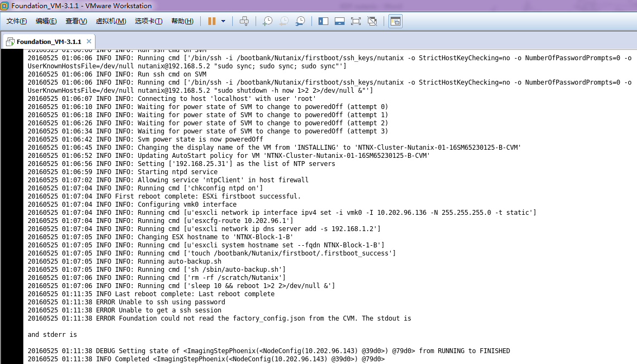Click the 'Svm power state is now poweredOff' line
The height and width of the screenshot is (364, 637).
pyautogui.click(x=145, y=139)
